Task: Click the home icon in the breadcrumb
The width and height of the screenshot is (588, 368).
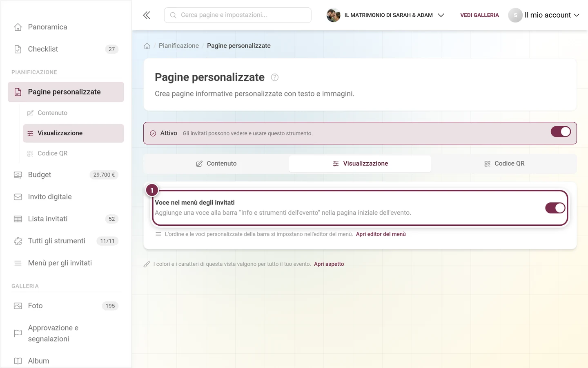Action: pyautogui.click(x=147, y=46)
